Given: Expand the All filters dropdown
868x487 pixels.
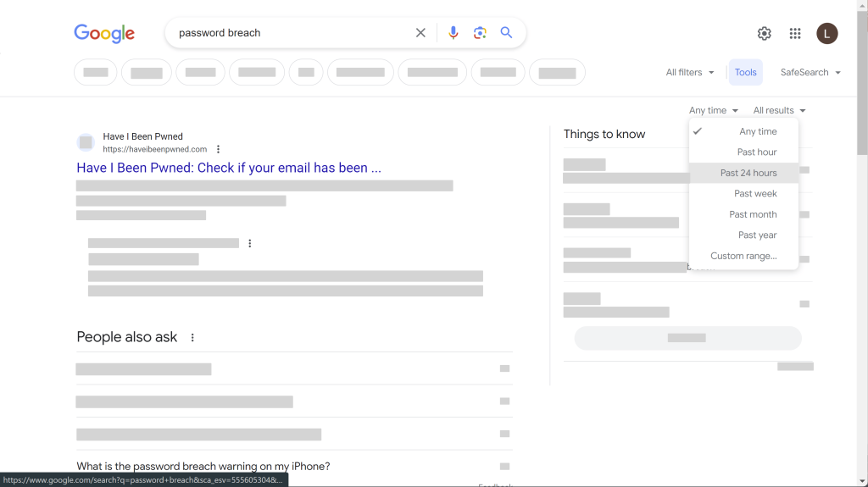Looking at the screenshot, I should pos(690,73).
